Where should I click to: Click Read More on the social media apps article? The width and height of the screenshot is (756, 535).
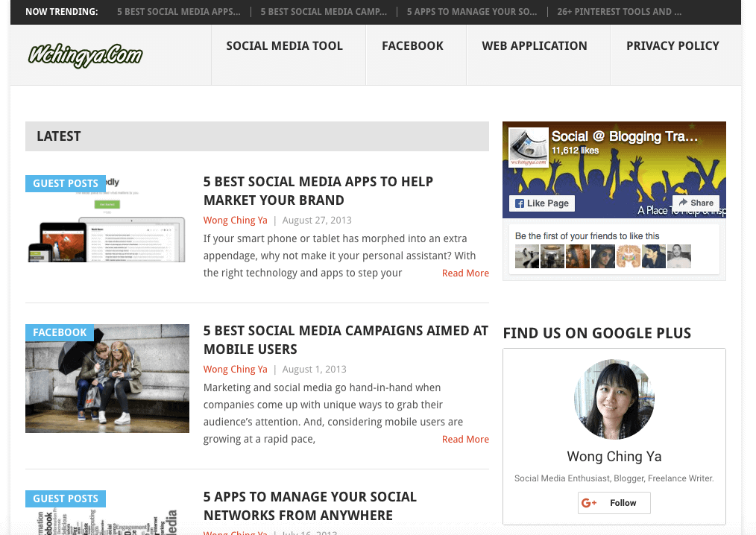pyautogui.click(x=465, y=273)
